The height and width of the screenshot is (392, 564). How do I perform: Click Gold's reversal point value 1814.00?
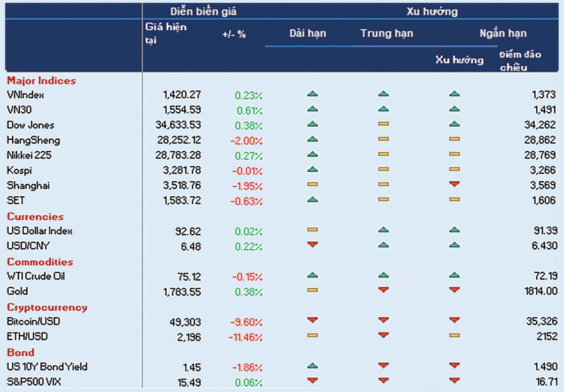click(x=541, y=292)
